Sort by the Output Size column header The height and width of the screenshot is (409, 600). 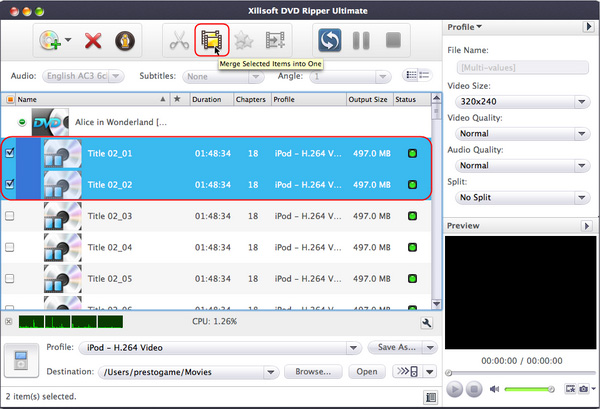click(x=370, y=99)
